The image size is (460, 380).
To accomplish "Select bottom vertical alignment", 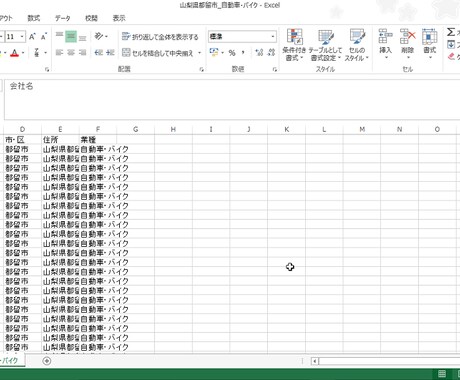I will 83,37.
